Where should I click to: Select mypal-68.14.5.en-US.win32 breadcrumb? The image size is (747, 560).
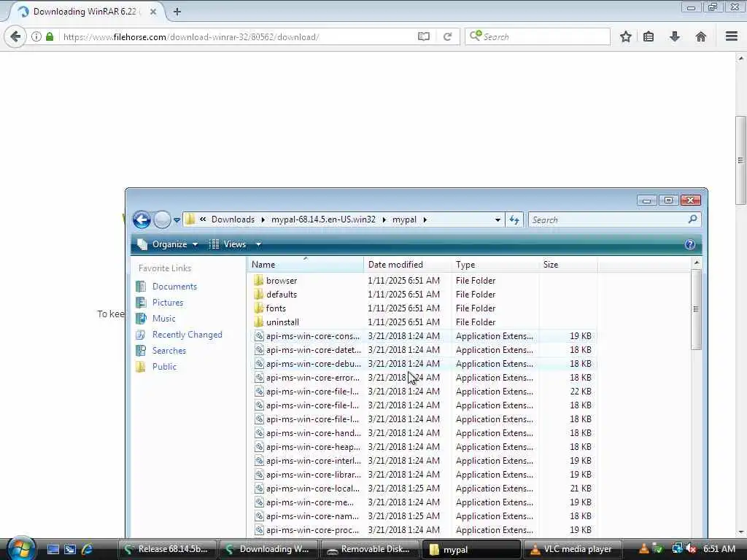pyautogui.click(x=323, y=219)
